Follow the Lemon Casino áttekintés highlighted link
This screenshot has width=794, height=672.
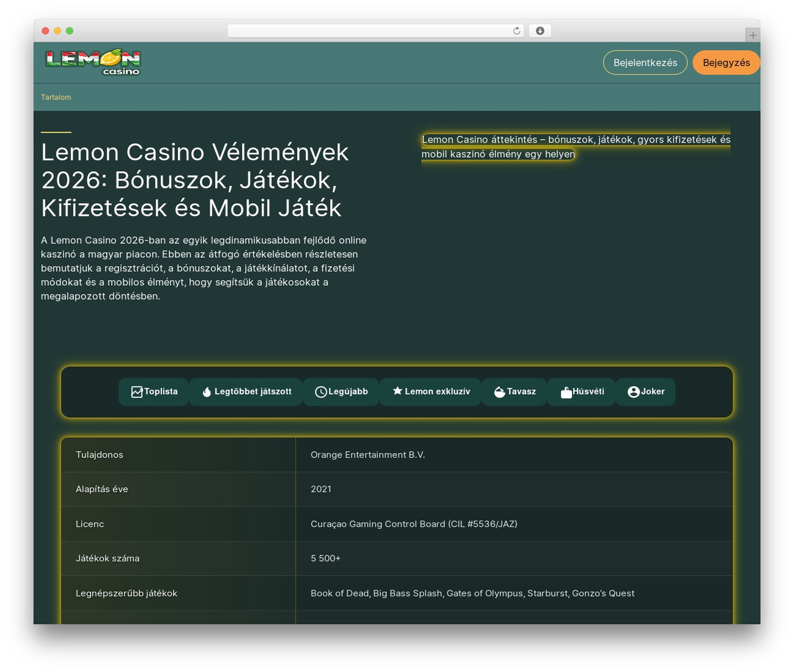(x=576, y=147)
